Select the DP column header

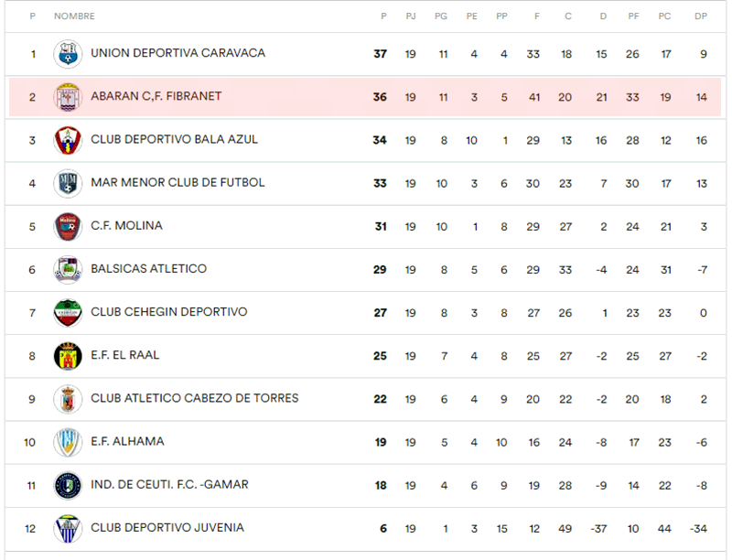(x=701, y=16)
